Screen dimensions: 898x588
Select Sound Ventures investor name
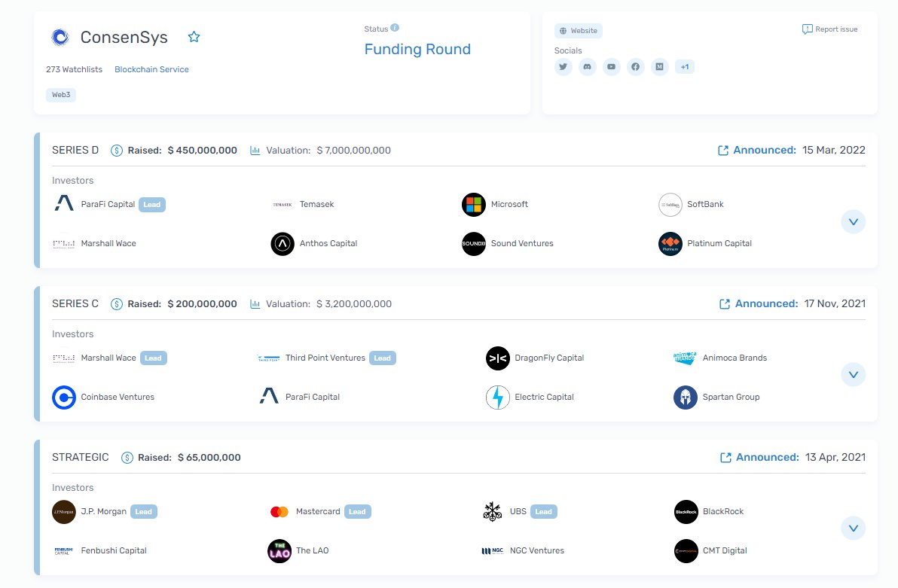pyautogui.click(x=522, y=243)
